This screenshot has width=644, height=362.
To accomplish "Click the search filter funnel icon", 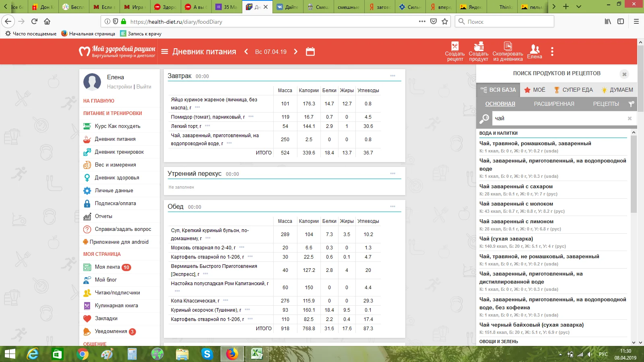I will (631, 104).
